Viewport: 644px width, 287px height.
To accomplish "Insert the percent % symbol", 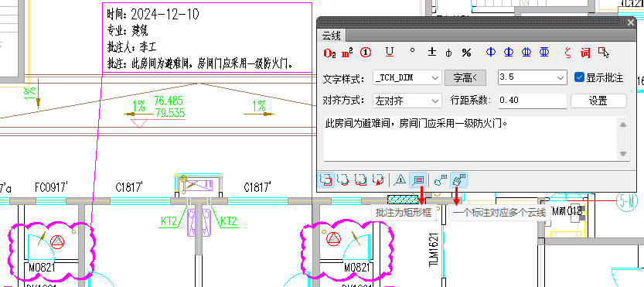I will pos(466,53).
